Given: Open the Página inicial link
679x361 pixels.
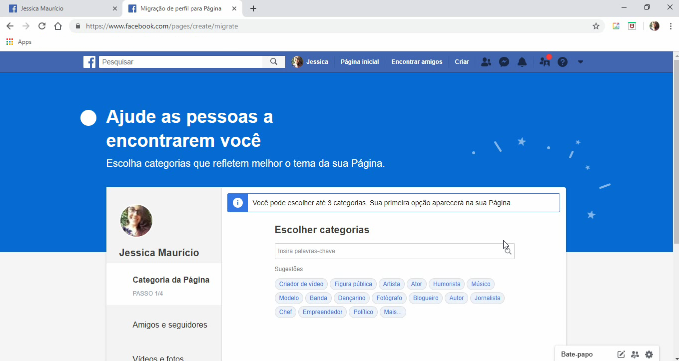Looking at the screenshot, I should click(x=359, y=62).
